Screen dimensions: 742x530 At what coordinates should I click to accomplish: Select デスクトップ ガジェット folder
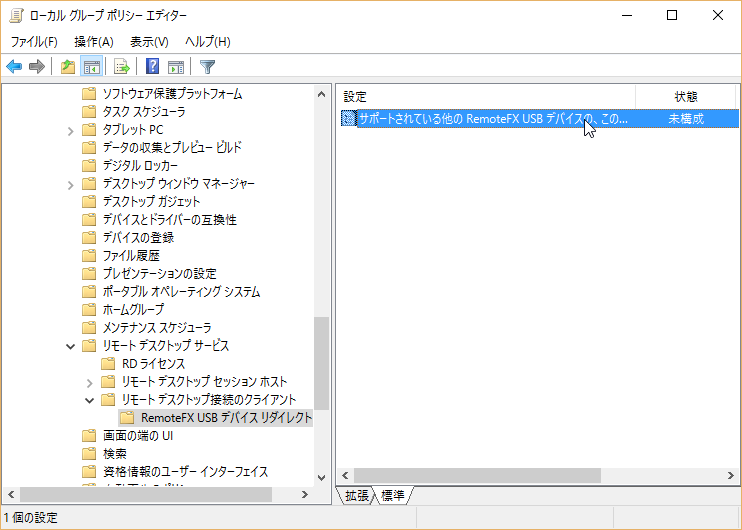(151, 202)
